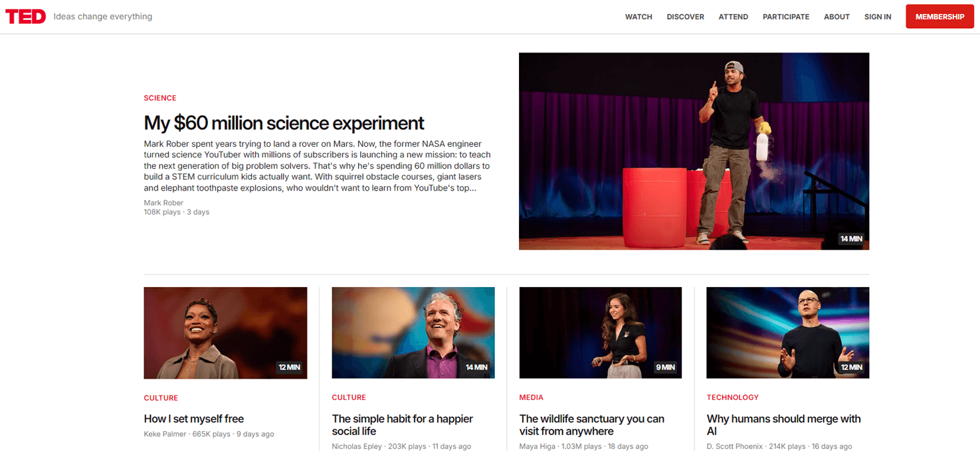Open the ATTEND menu
This screenshot has width=980, height=465.
pos(733,17)
